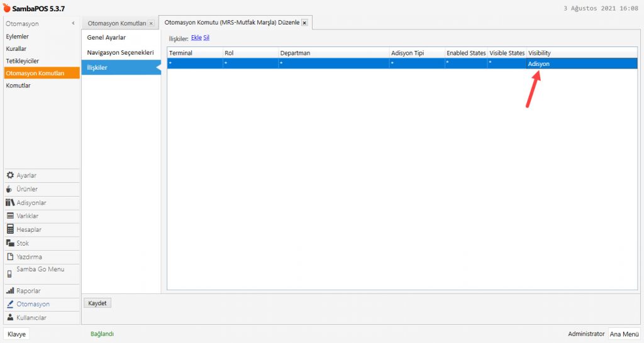
Task: Click the Sil link to delete mapping
Action: [206, 38]
